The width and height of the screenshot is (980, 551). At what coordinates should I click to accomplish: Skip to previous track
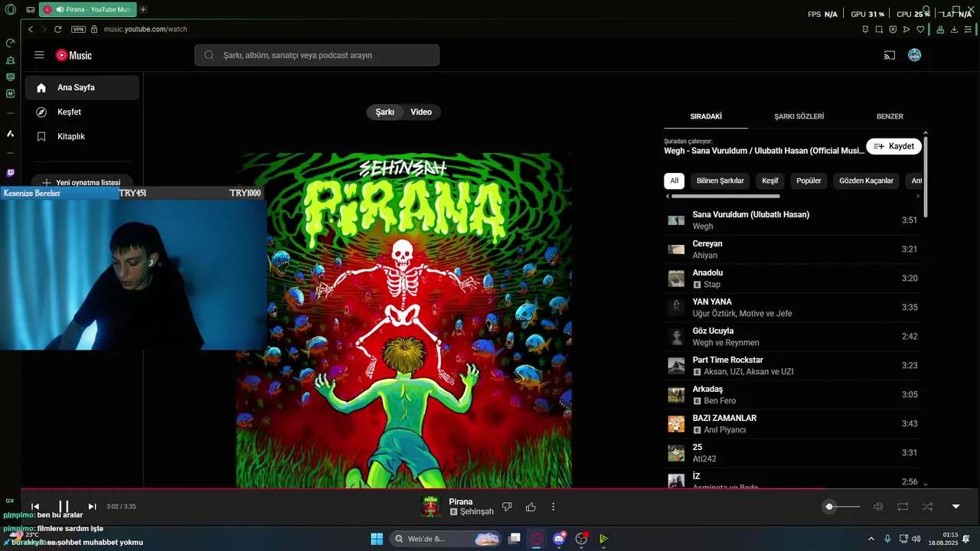tap(34, 507)
